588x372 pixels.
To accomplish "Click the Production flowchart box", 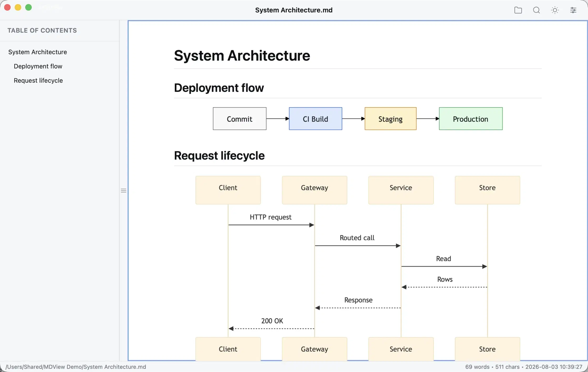I will coord(471,119).
